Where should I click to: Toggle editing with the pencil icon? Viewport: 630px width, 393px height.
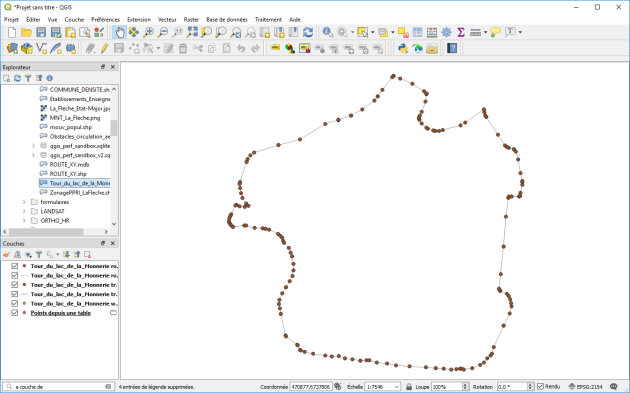coord(104,49)
